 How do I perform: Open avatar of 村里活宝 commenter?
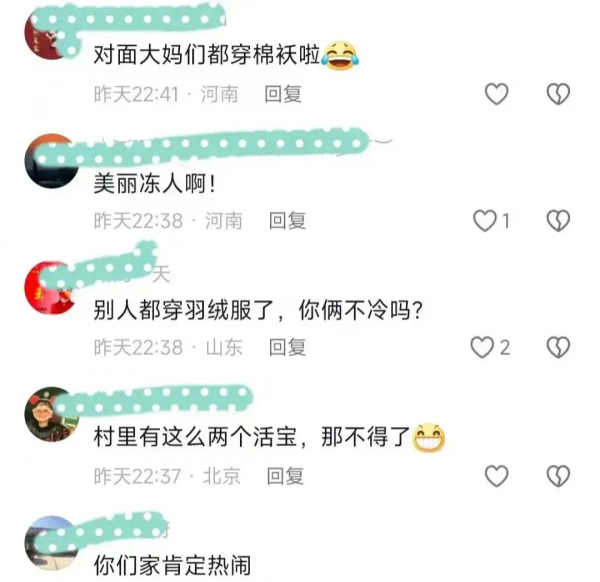pos(52,414)
